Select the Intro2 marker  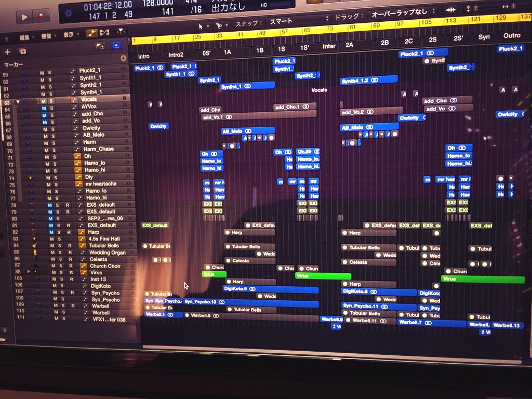click(x=176, y=55)
